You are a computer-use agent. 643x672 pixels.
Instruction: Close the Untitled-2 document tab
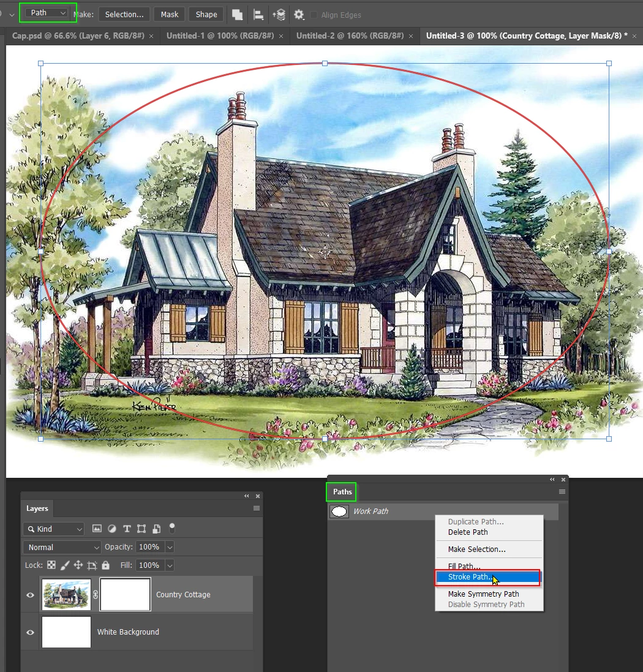pyautogui.click(x=411, y=36)
